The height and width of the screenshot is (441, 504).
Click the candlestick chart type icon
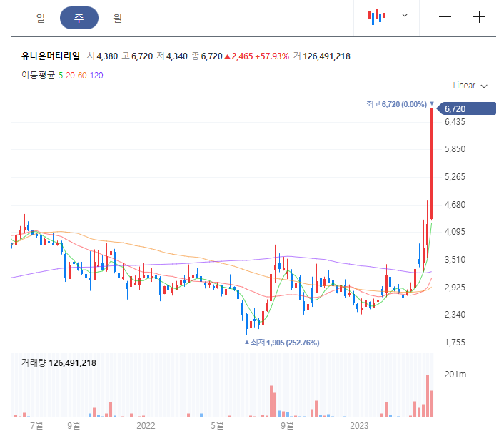[x=376, y=16]
